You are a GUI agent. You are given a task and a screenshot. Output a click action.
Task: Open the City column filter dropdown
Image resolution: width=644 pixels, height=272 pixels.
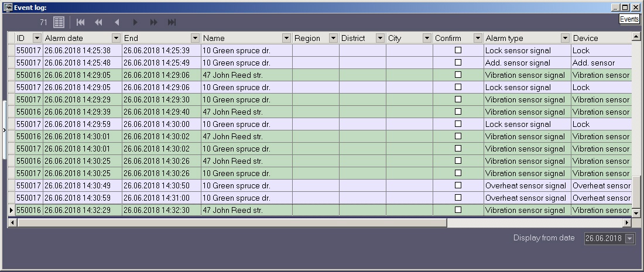427,38
